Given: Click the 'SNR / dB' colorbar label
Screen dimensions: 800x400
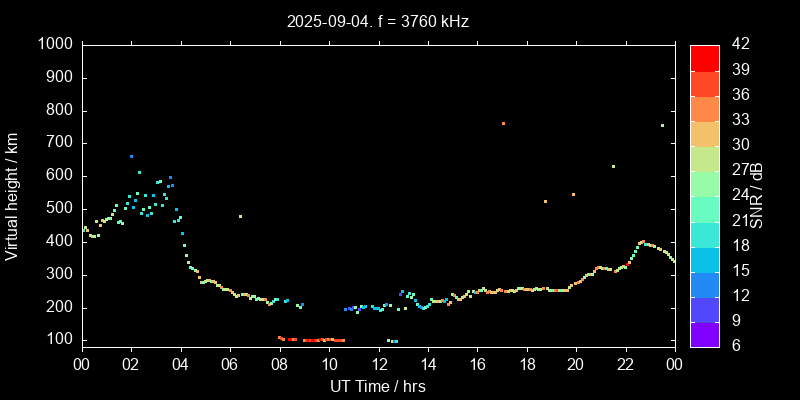Looking at the screenshot, I should pos(757,195).
